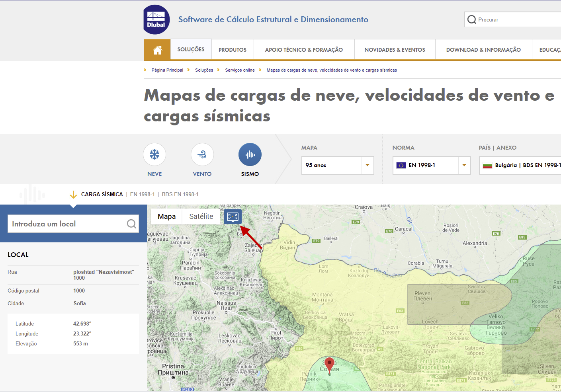Switch back to Mapa view

(166, 216)
